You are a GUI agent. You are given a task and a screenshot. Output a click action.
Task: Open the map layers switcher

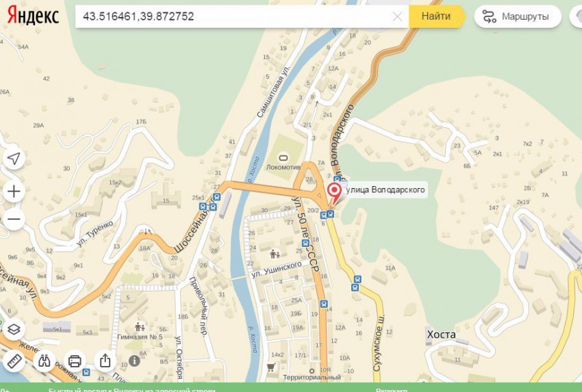pyautogui.click(x=14, y=329)
